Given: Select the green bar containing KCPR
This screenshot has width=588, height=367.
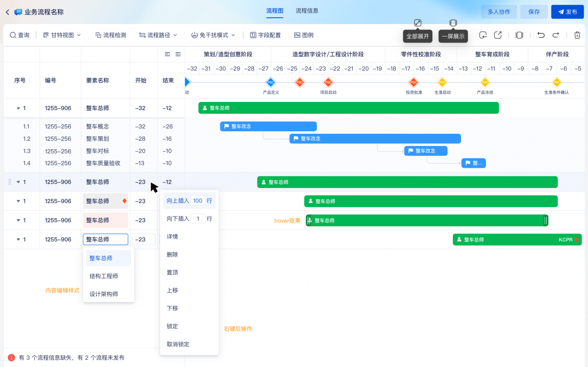Looking at the screenshot, I should click(x=517, y=240).
